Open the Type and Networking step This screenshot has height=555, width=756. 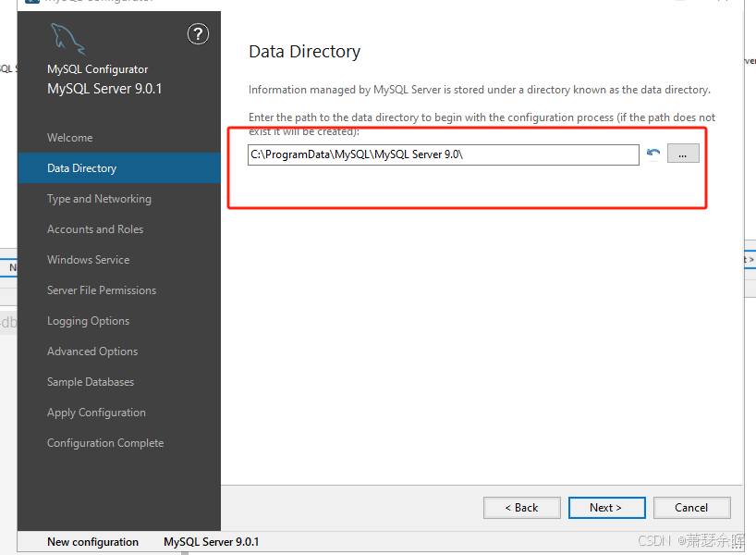tap(99, 199)
